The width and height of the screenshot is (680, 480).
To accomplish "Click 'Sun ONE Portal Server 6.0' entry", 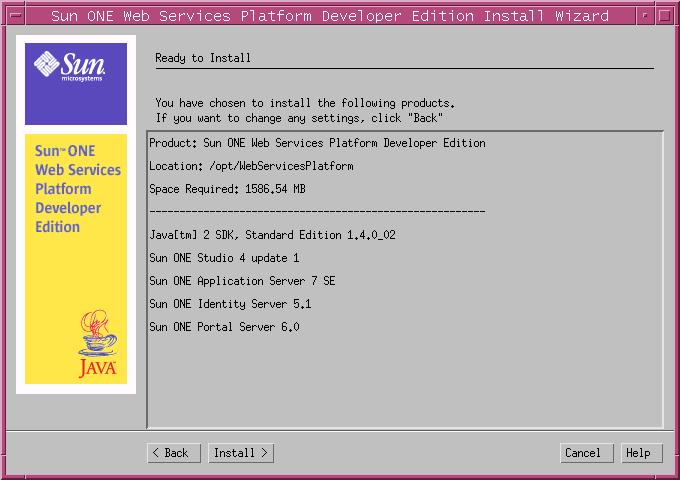I will pyautogui.click(x=224, y=327).
